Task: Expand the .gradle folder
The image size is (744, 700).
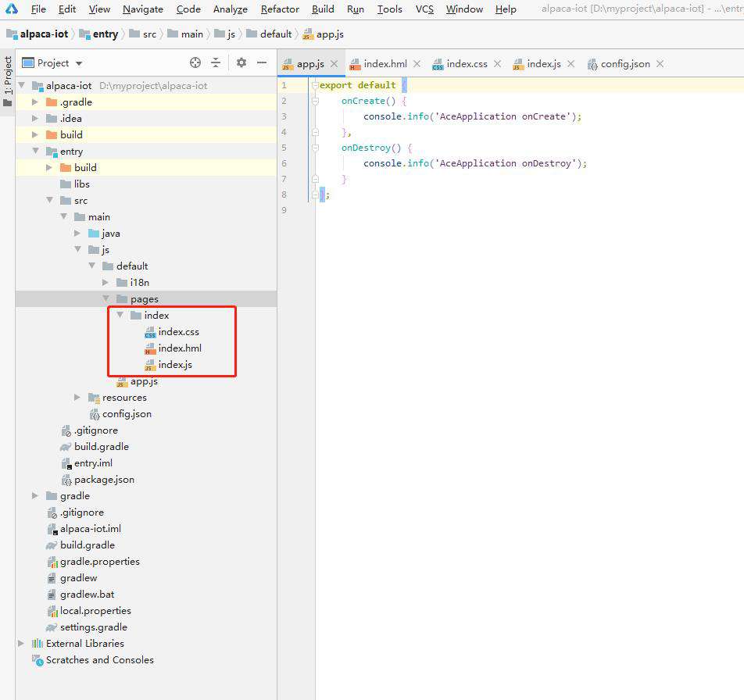Action: (34, 102)
